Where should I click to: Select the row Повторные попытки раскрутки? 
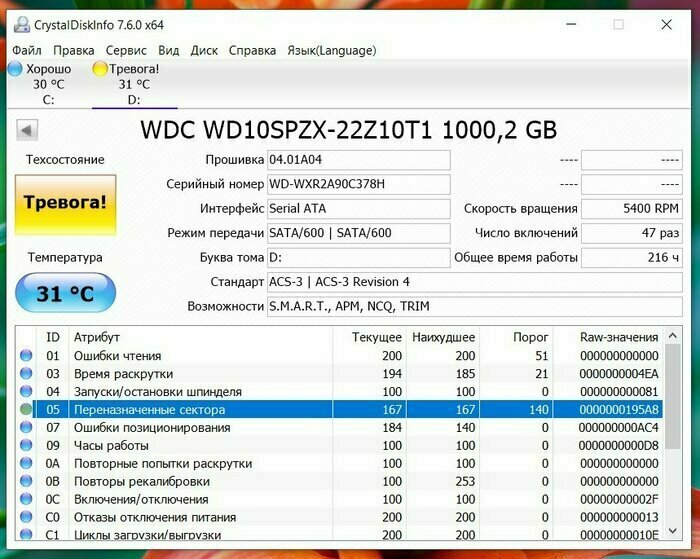pos(340,463)
